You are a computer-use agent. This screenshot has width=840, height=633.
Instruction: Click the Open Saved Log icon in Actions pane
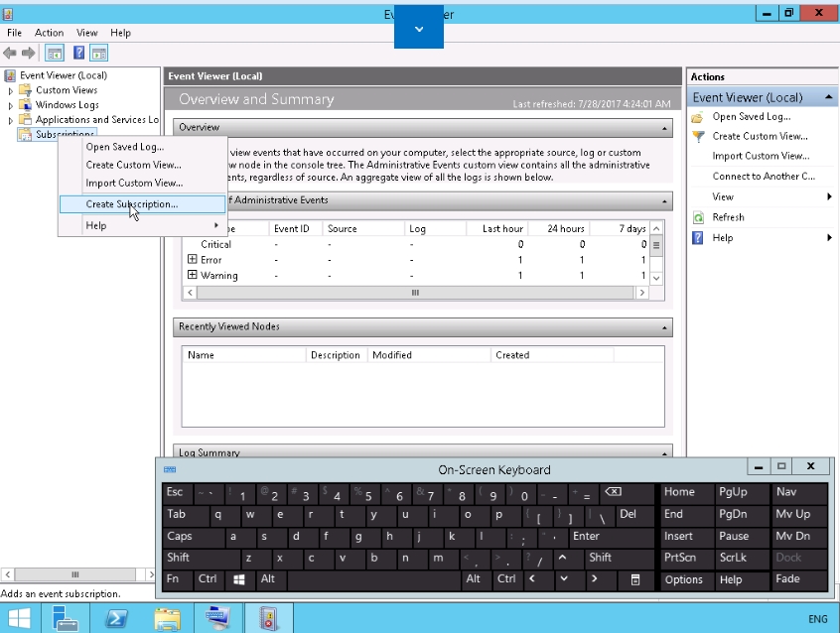tap(697, 117)
